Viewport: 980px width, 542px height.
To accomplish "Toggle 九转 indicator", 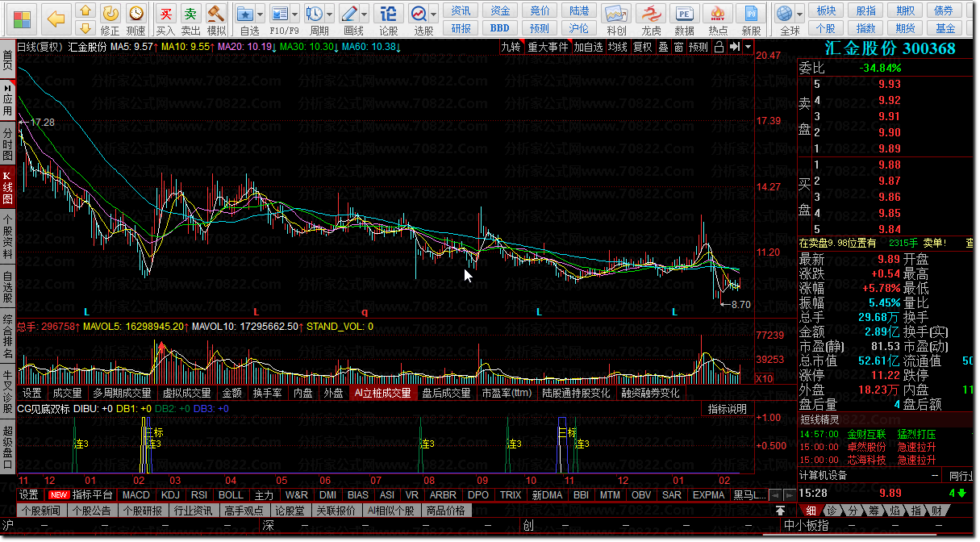I will (x=511, y=47).
